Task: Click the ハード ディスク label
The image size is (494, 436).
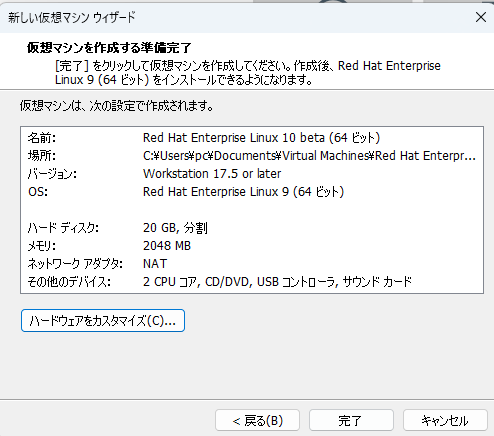Action: tap(63, 228)
